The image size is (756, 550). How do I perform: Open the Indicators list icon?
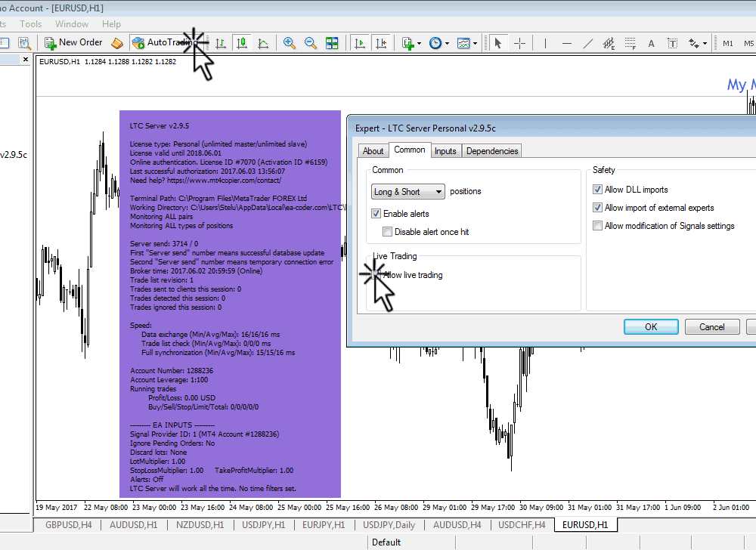point(408,43)
